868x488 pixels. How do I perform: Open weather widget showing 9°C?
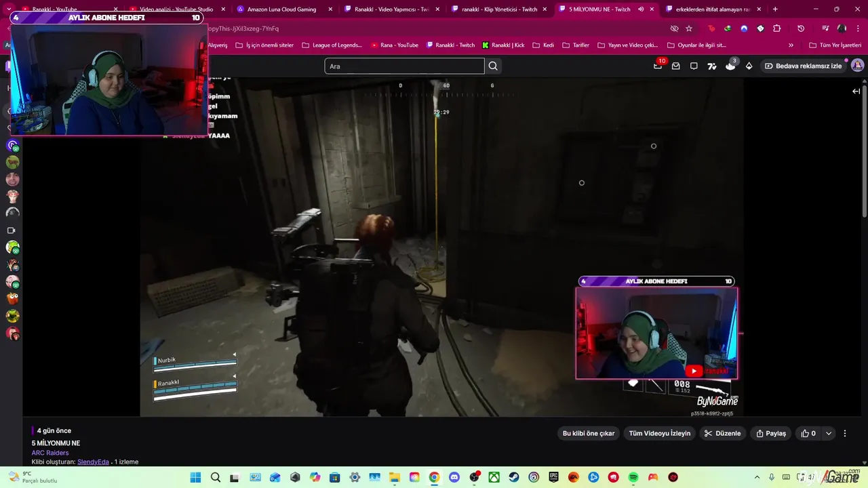(33, 477)
